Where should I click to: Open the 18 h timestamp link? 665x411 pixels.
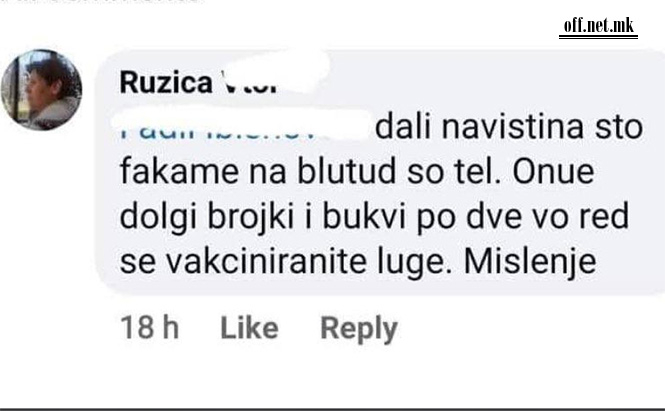tap(149, 328)
